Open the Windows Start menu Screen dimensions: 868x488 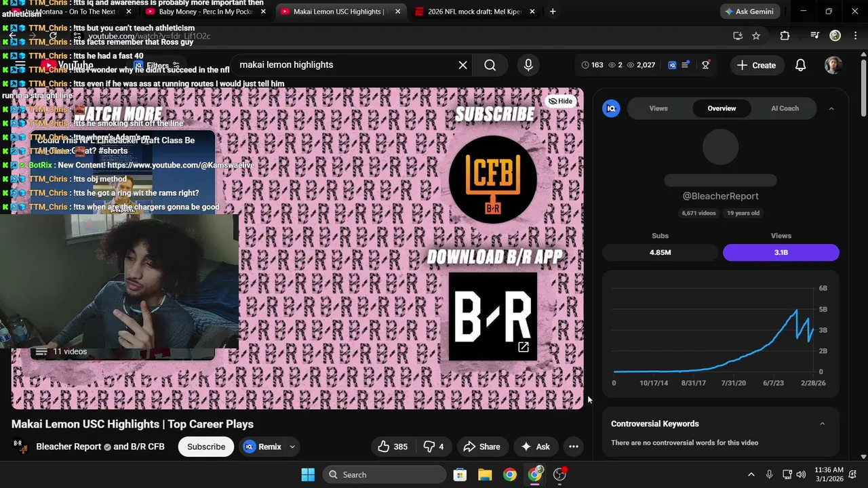tap(308, 474)
